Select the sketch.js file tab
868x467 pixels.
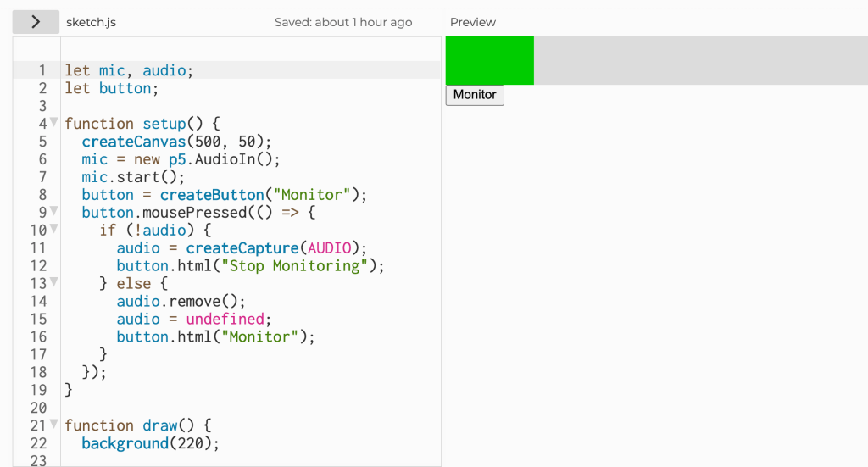click(91, 22)
